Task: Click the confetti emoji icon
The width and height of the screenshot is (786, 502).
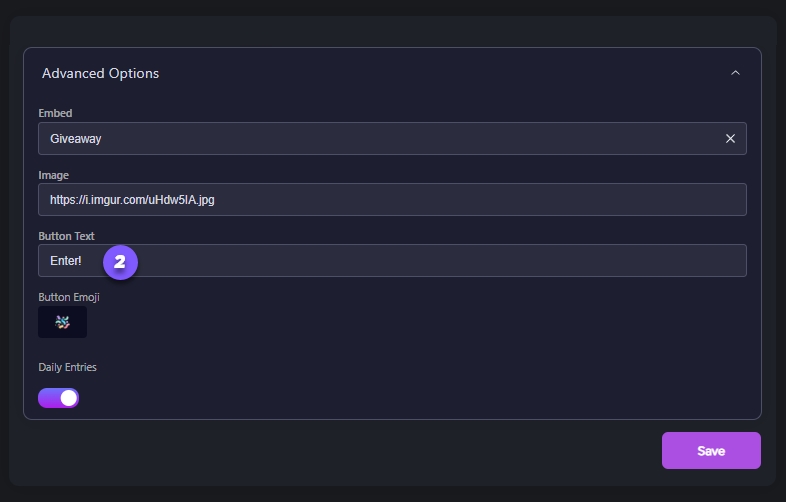Action: (62, 322)
